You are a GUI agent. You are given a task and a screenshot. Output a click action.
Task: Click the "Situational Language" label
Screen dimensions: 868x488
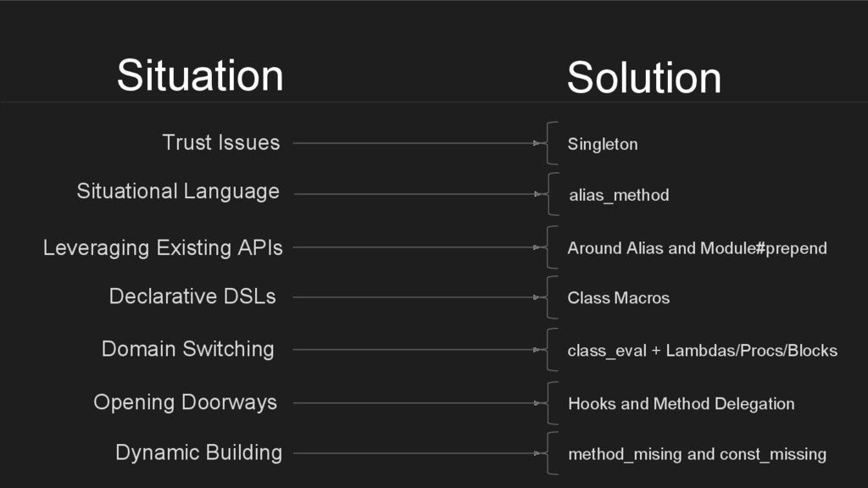click(x=178, y=191)
